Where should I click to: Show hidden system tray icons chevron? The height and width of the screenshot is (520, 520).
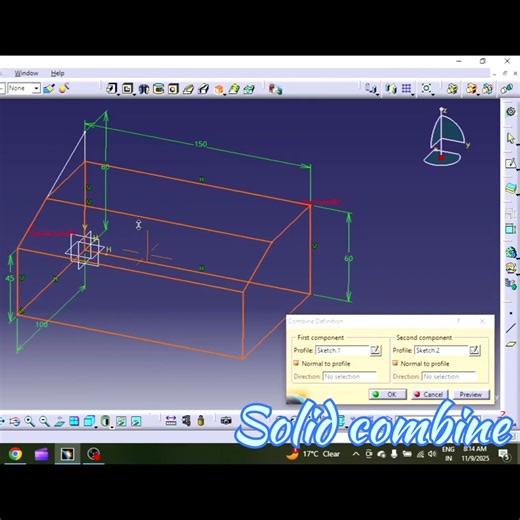(x=356, y=454)
